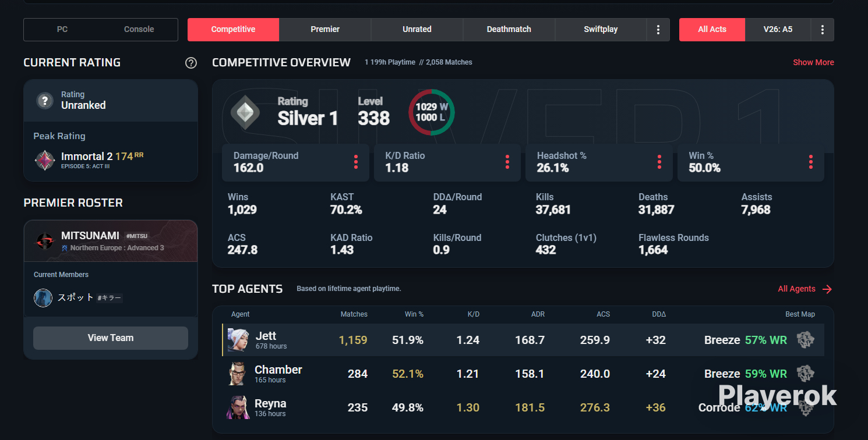Click the Reyna agent portrait icon

click(237, 407)
